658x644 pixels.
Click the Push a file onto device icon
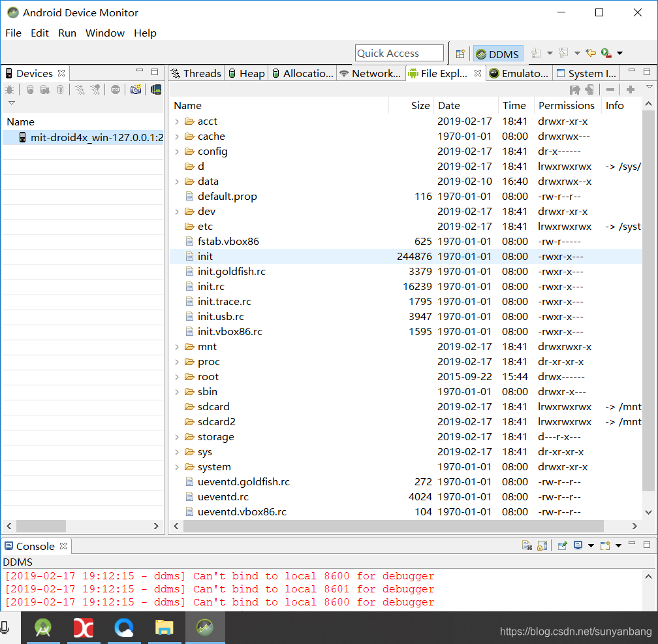pyautogui.click(x=589, y=89)
